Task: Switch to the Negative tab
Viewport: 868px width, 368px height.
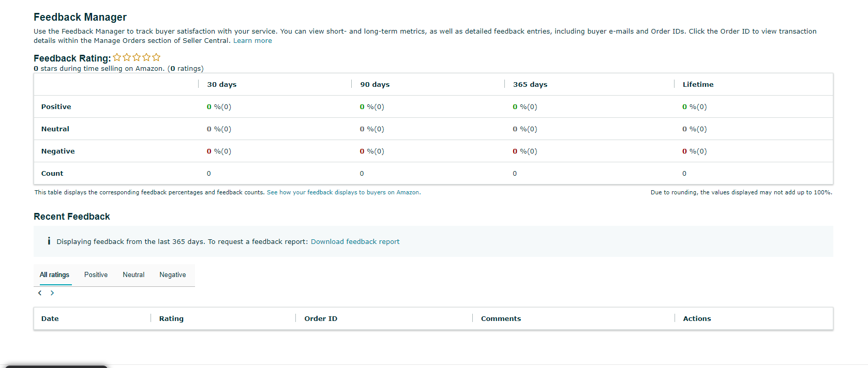Action: click(x=173, y=275)
